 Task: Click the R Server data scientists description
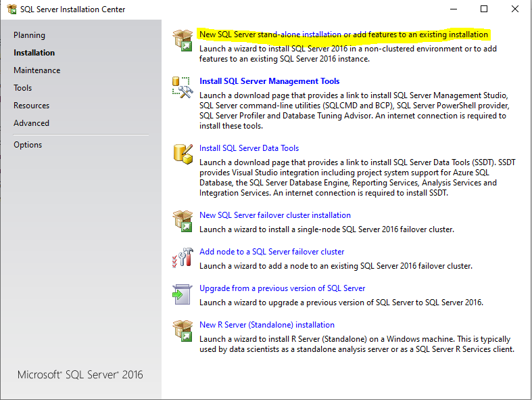pos(357,344)
